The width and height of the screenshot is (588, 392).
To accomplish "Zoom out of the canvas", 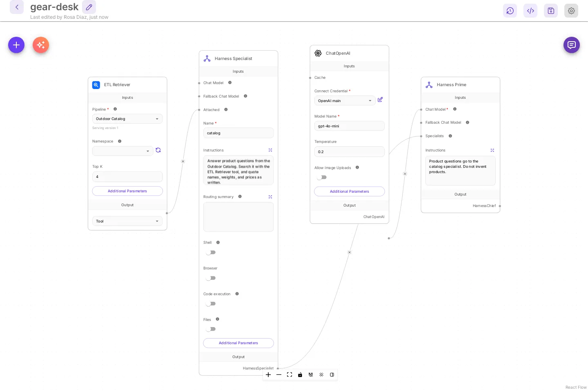I will click(x=279, y=375).
